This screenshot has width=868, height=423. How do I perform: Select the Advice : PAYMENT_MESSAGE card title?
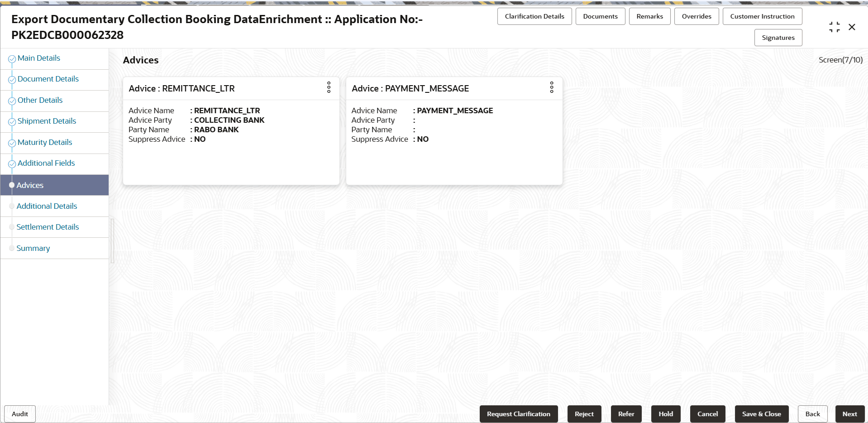[410, 88]
